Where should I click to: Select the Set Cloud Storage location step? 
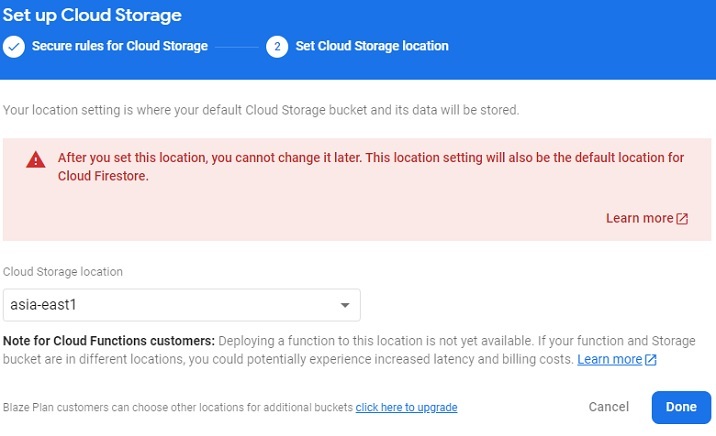click(x=372, y=46)
